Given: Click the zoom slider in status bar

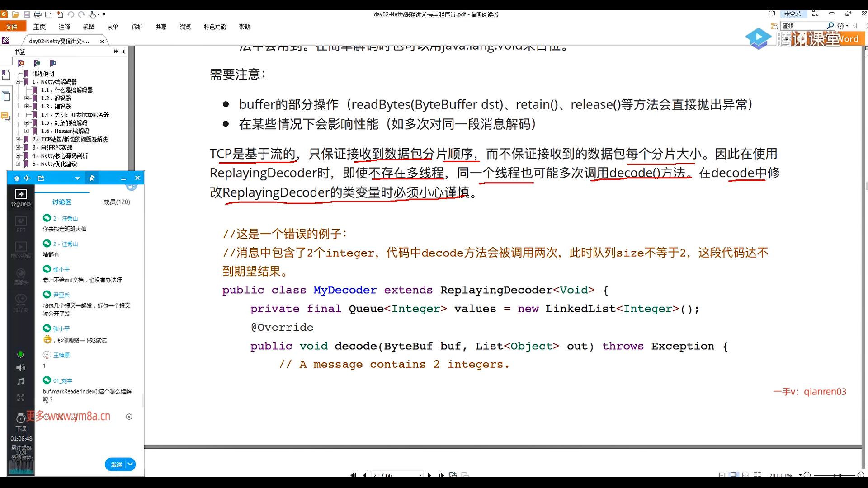Looking at the screenshot, I should pyautogui.click(x=840, y=475).
